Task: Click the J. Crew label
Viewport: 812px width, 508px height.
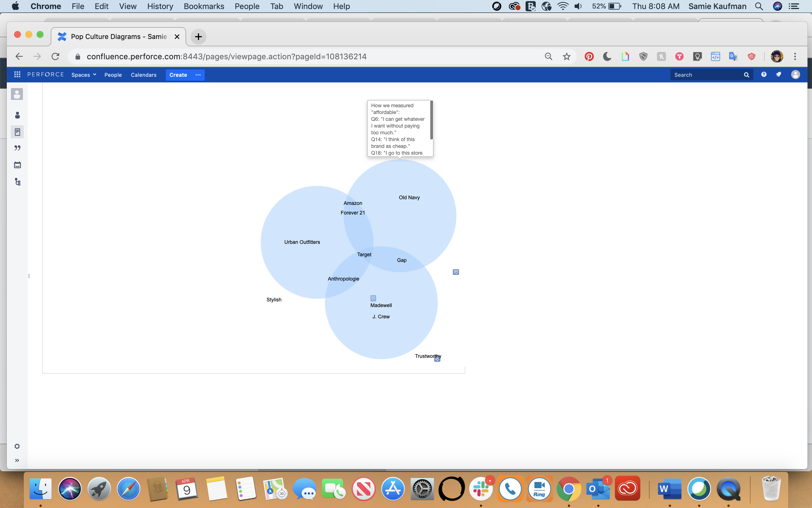Action: [381, 317]
